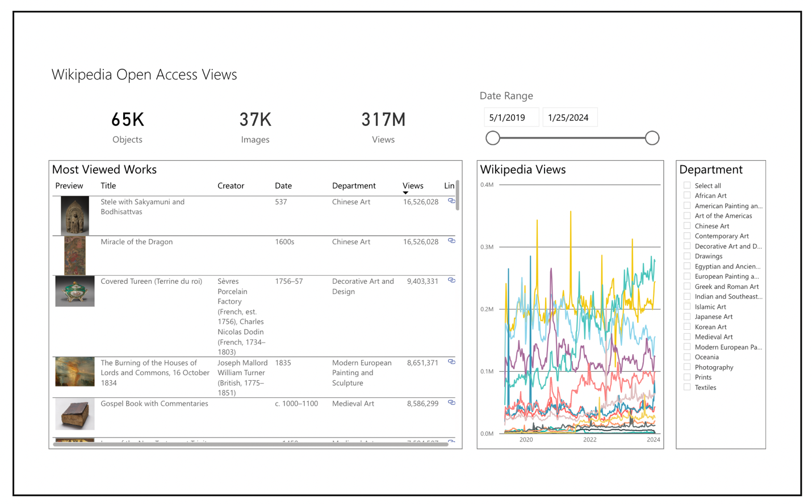Viewport: 812px width, 504px height.
Task: Click the 65K Objects card
Action: tap(127, 127)
